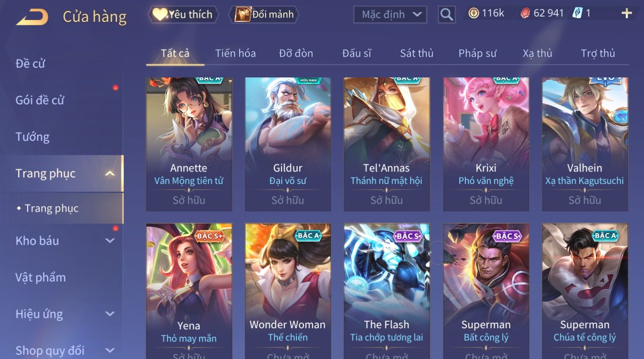This screenshot has height=359, width=644.
Task: Click the gold coin currency icon
Action: point(473,14)
